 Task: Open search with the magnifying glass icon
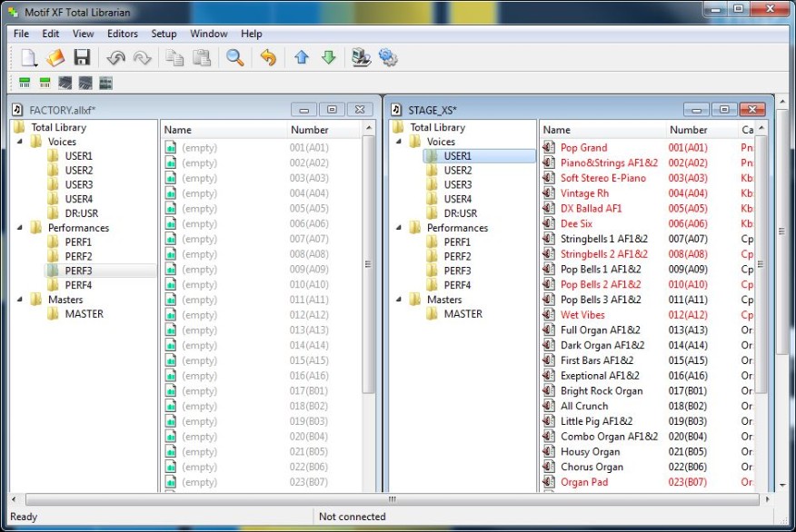pos(234,58)
